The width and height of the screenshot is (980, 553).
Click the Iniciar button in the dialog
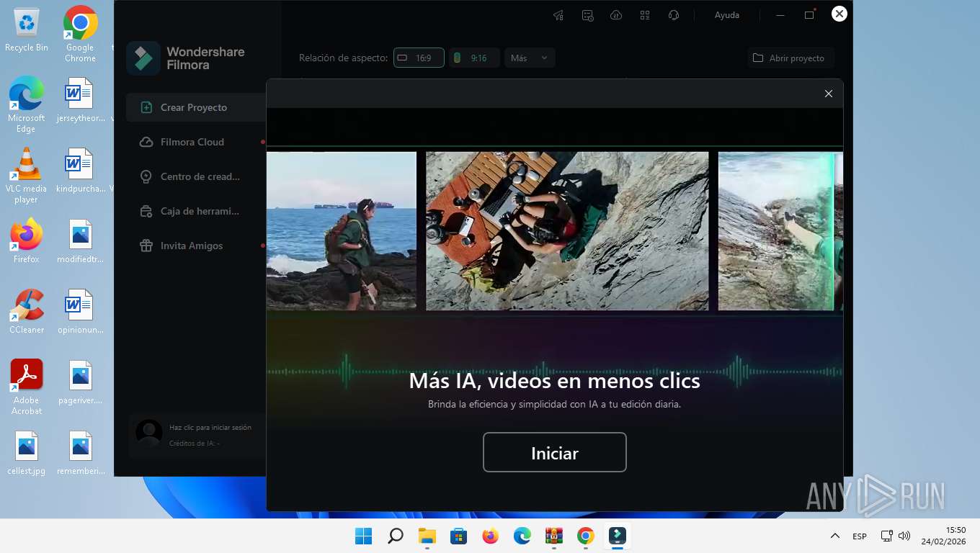[x=554, y=452]
